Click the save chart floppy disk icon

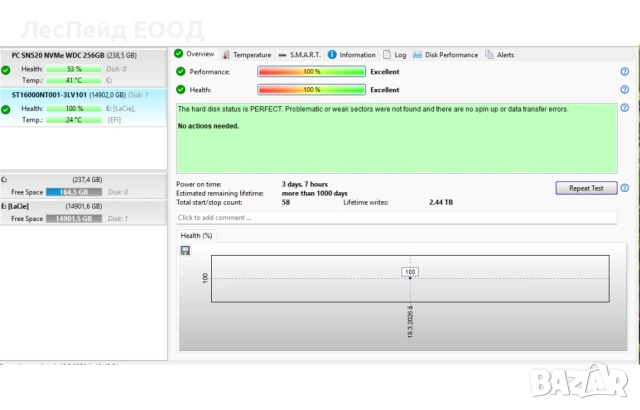pyautogui.click(x=185, y=250)
